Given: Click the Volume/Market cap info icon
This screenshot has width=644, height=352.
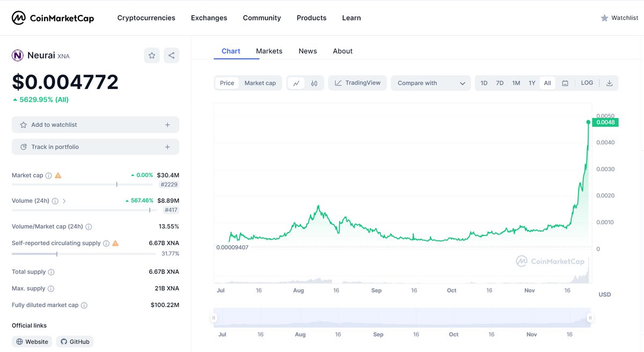Looking at the screenshot, I should tap(89, 227).
